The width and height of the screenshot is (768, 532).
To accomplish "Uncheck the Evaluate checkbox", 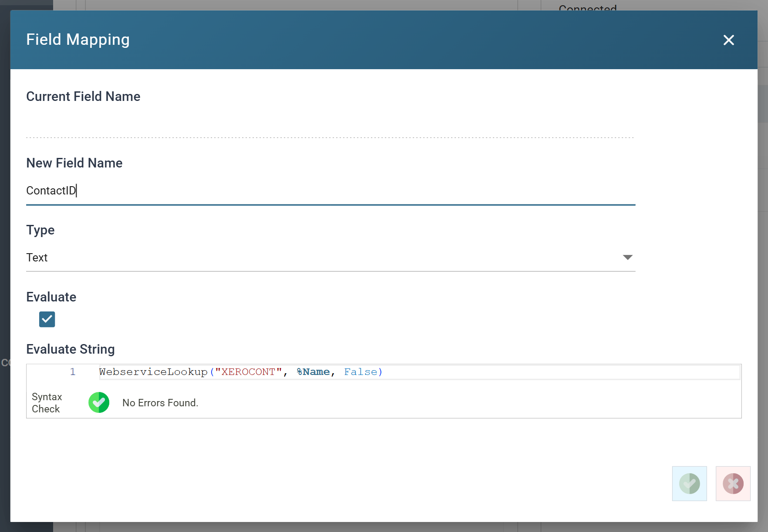I will point(47,319).
